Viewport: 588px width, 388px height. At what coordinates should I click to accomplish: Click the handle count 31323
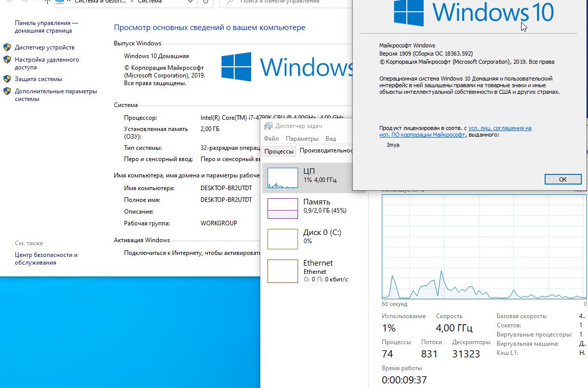466,354
